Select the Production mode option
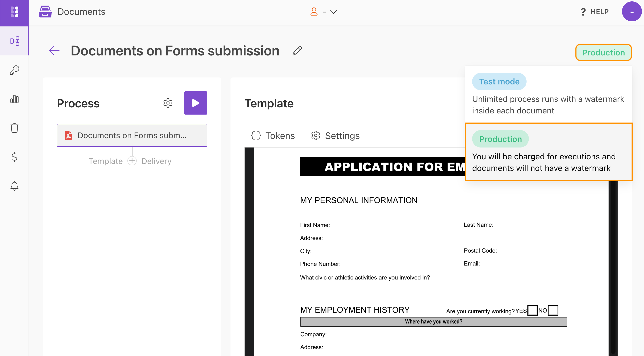 click(549, 152)
